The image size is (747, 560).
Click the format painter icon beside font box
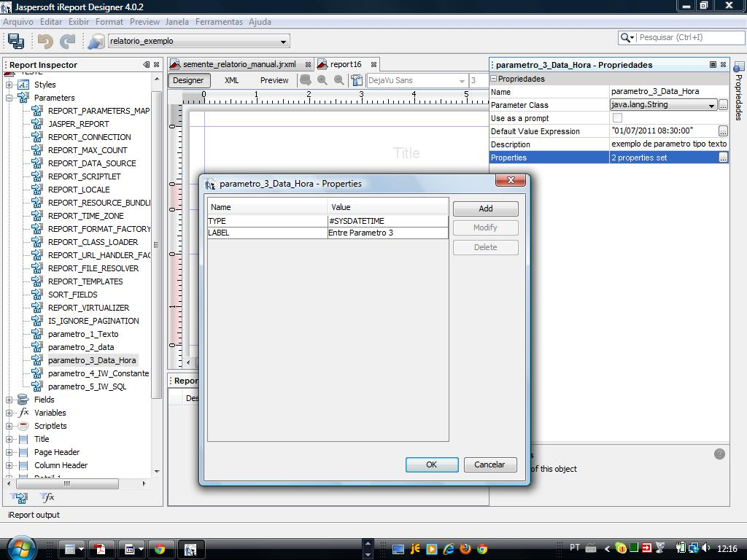coord(356,80)
